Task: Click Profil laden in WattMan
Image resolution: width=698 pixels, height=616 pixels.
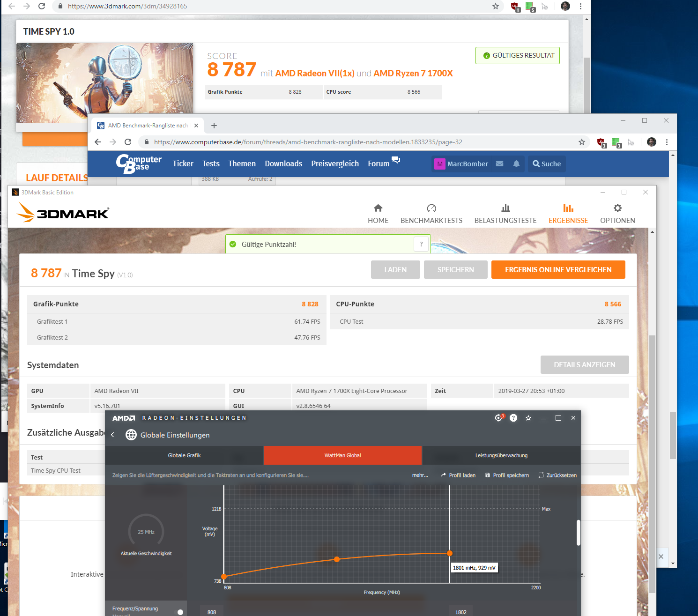Action: pos(458,475)
